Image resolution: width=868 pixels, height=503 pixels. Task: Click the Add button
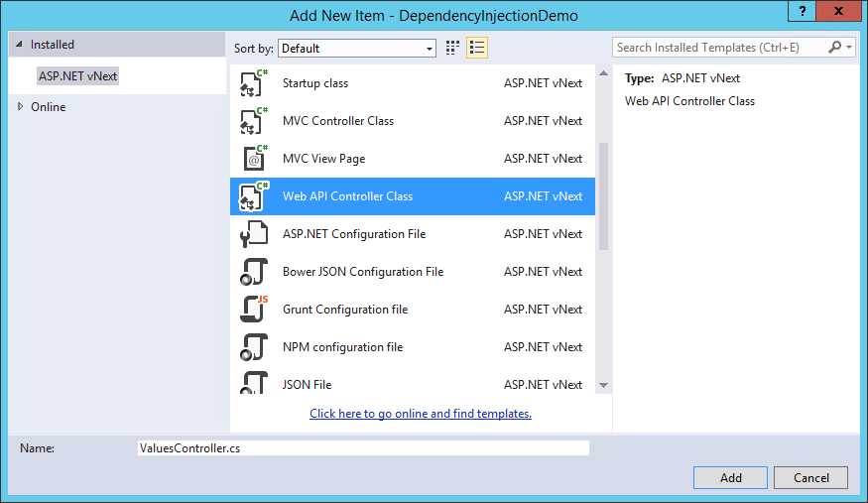[730, 477]
